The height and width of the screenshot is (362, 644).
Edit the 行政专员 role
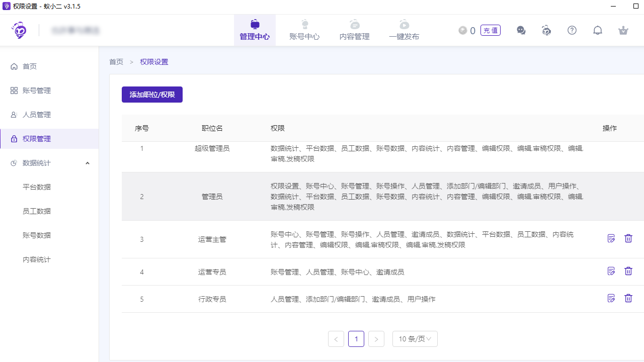pos(611,298)
